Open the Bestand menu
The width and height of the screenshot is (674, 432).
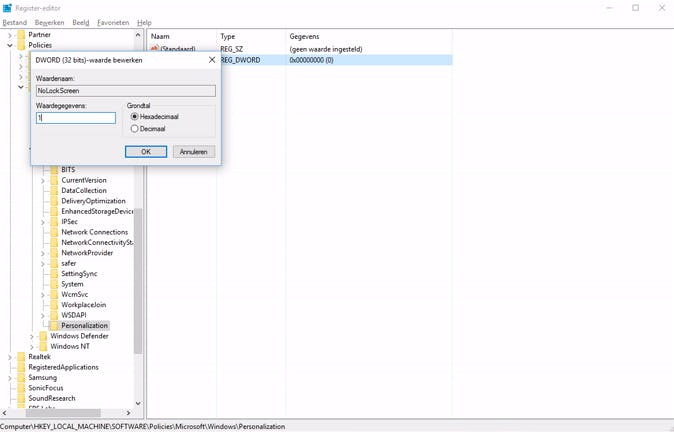(x=15, y=23)
